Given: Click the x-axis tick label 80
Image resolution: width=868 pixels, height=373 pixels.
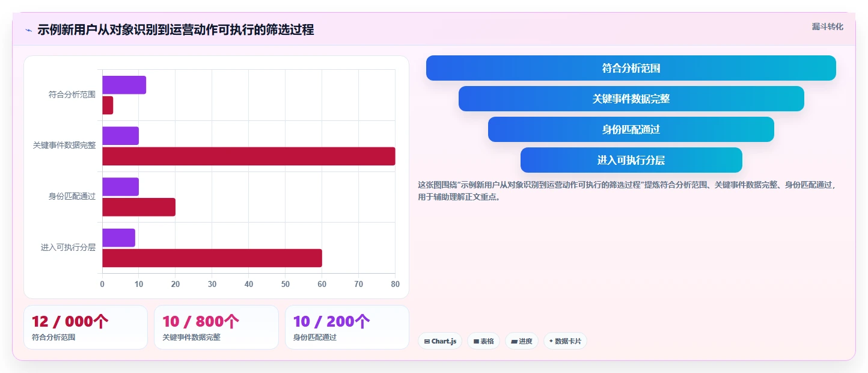Looking at the screenshot, I should pyautogui.click(x=395, y=284).
